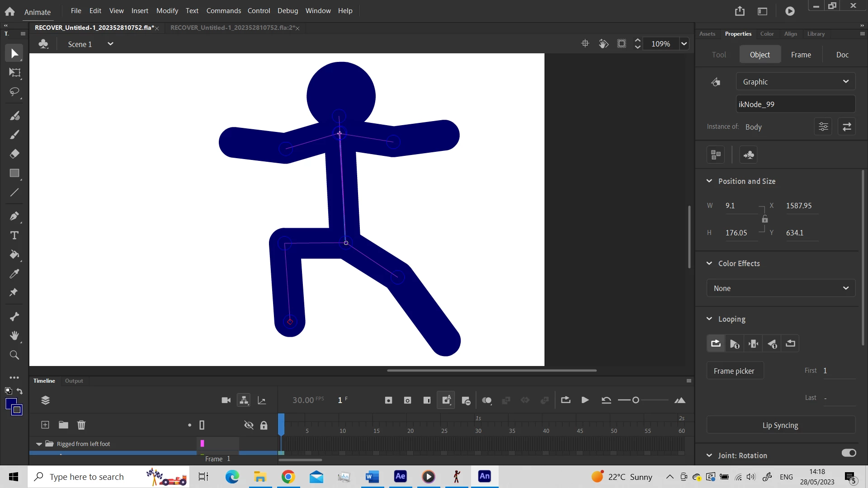Activate the Zoom magnifier tool
Screen dimensions: 868x488
(14, 355)
